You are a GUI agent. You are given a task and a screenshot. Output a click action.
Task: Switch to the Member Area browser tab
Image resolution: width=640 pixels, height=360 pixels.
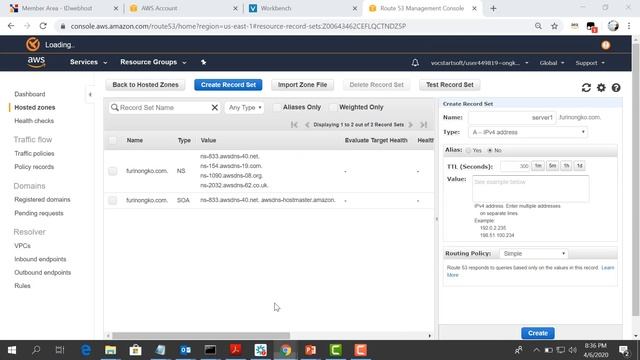pos(63,8)
